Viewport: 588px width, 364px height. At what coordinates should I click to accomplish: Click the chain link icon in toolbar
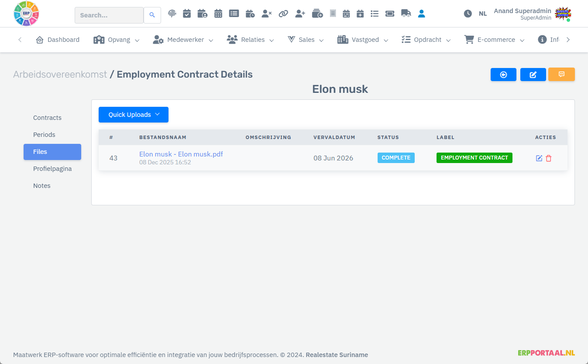[283, 14]
